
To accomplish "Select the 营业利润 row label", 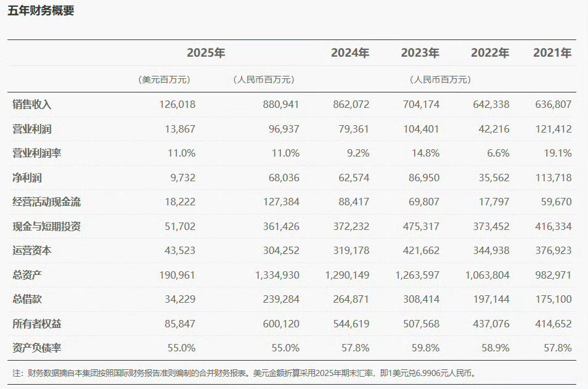I will 31,128.
